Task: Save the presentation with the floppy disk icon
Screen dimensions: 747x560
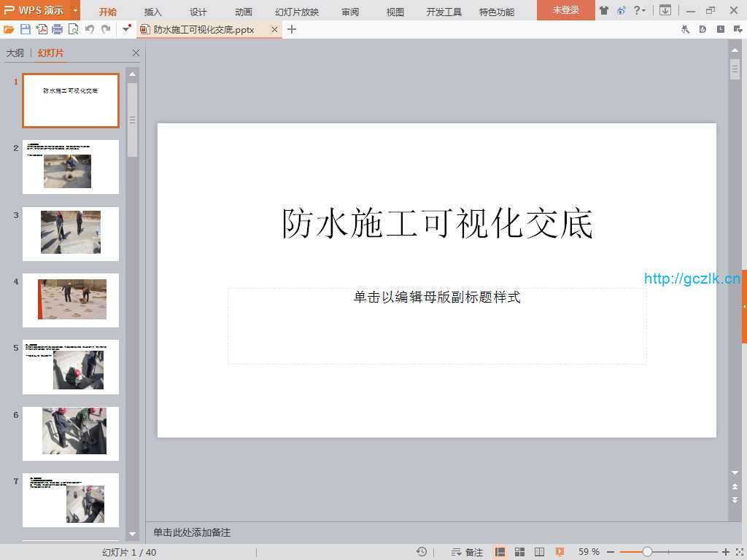Action: [26, 29]
